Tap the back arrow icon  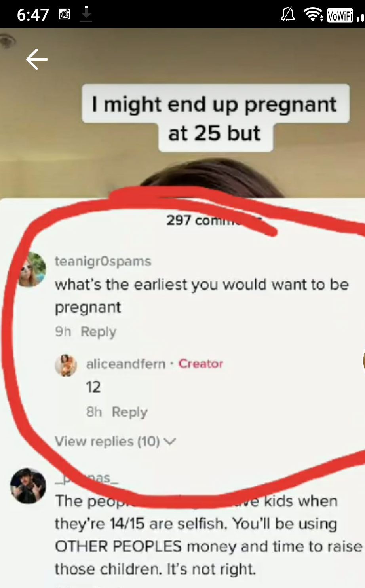pyautogui.click(x=37, y=59)
